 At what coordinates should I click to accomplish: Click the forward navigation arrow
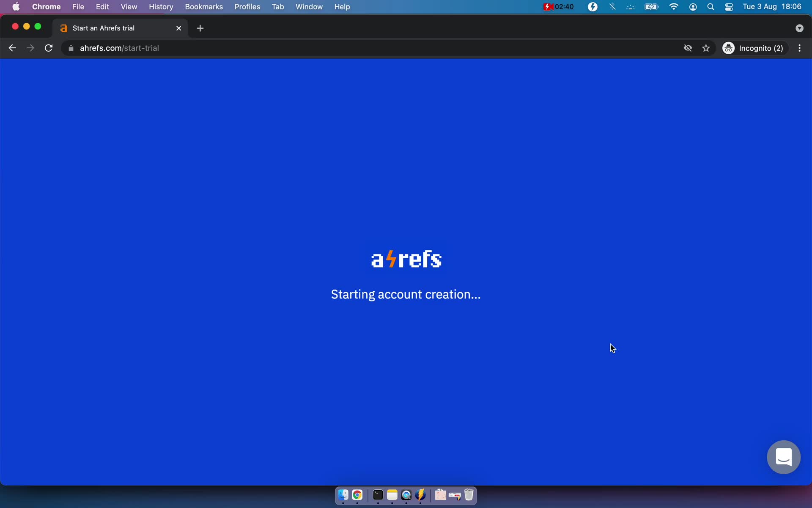[x=30, y=48]
